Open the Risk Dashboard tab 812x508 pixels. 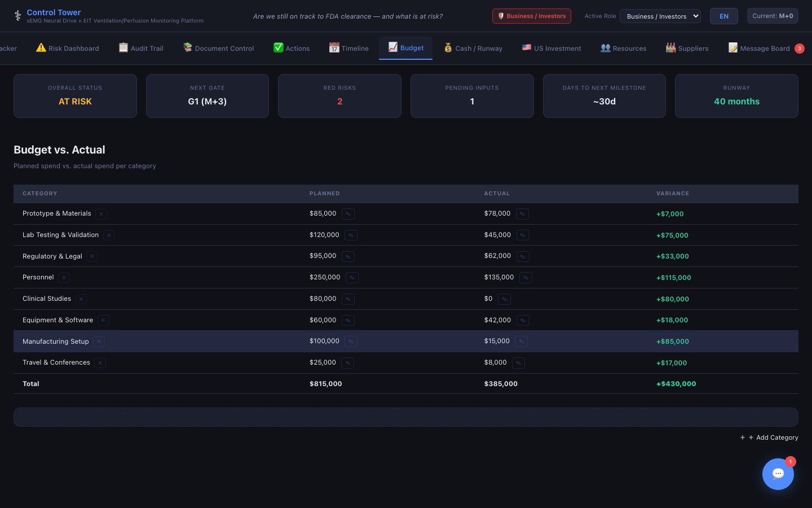tap(68, 49)
